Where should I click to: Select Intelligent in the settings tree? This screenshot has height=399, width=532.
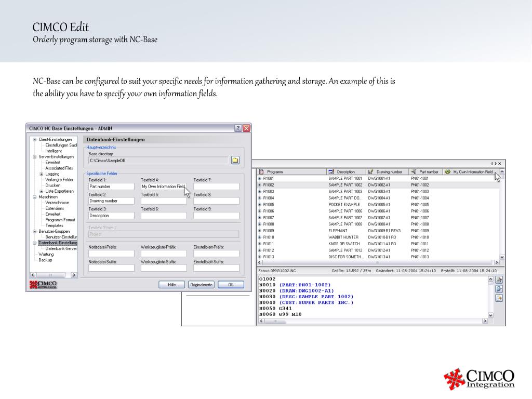coord(54,151)
